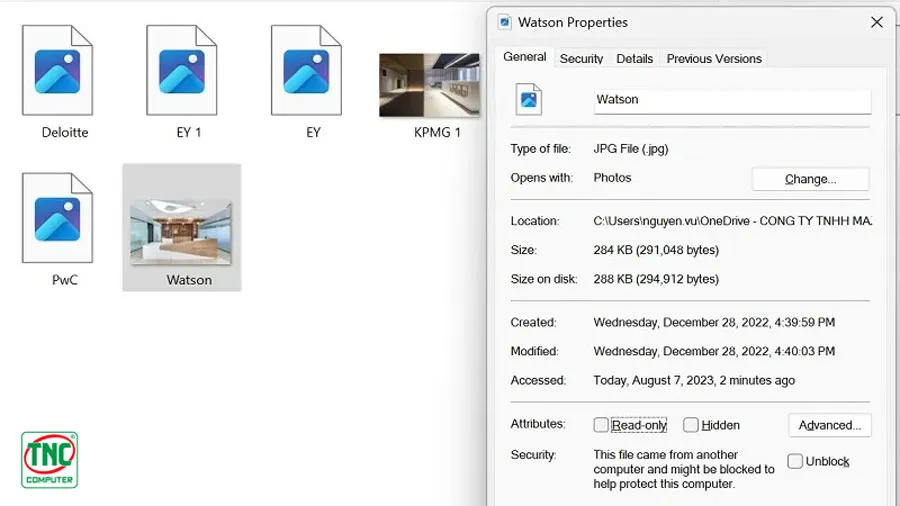Viewport: 900px width, 506px height.
Task: Check the Unblock security checkbox
Action: pyautogui.click(x=795, y=461)
